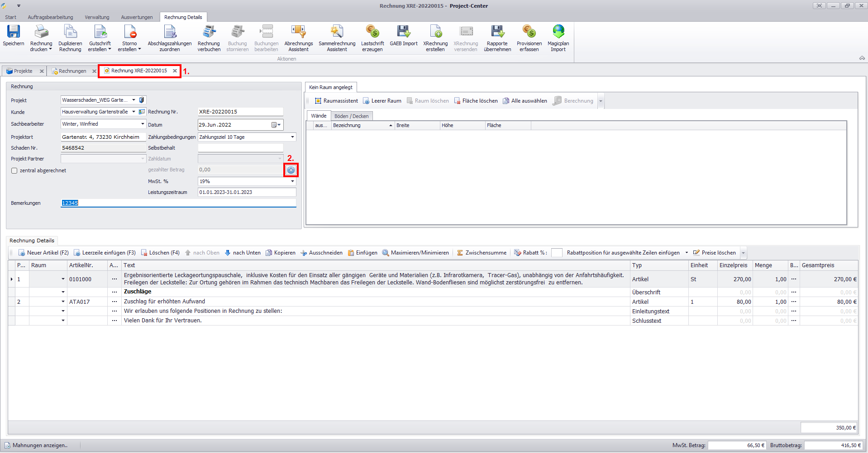
Task: Switch to the Böden / Decken tab
Action: pyautogui.click(x=352, y=116)
